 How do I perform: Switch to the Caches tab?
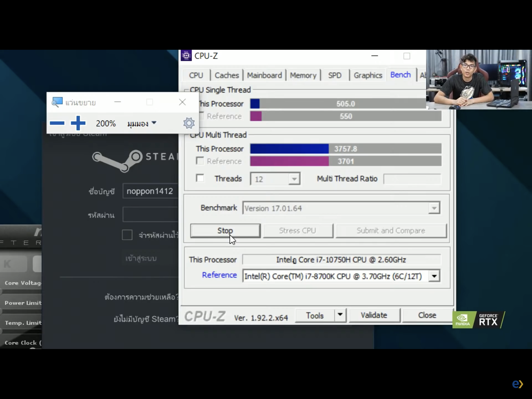[227, 75]
